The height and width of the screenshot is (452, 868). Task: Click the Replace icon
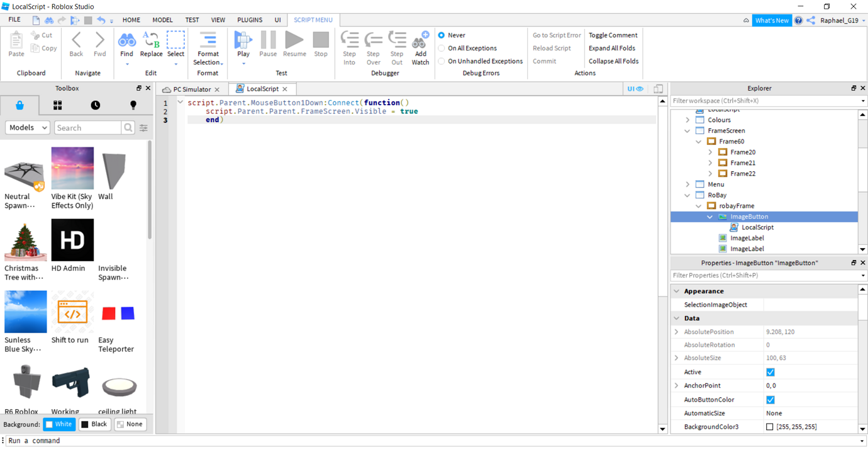[151, 40]
